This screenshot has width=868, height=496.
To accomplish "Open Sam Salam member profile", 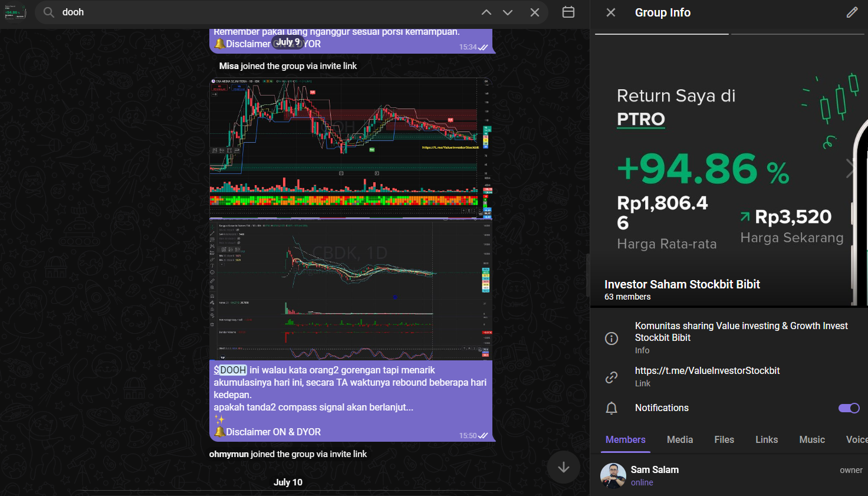I will (655, 475).
